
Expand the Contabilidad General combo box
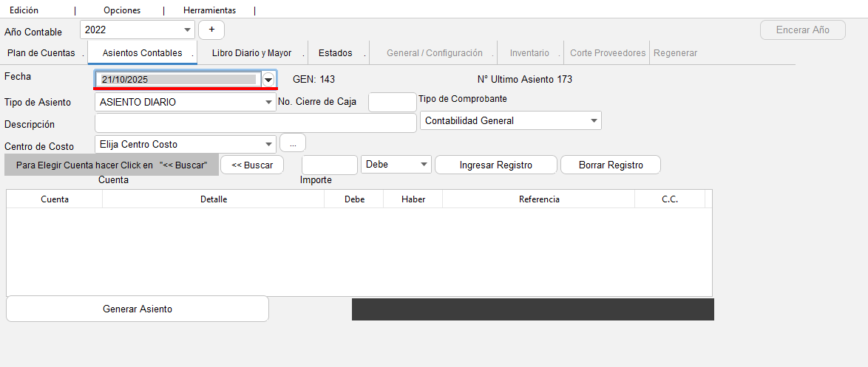(594, 120)
